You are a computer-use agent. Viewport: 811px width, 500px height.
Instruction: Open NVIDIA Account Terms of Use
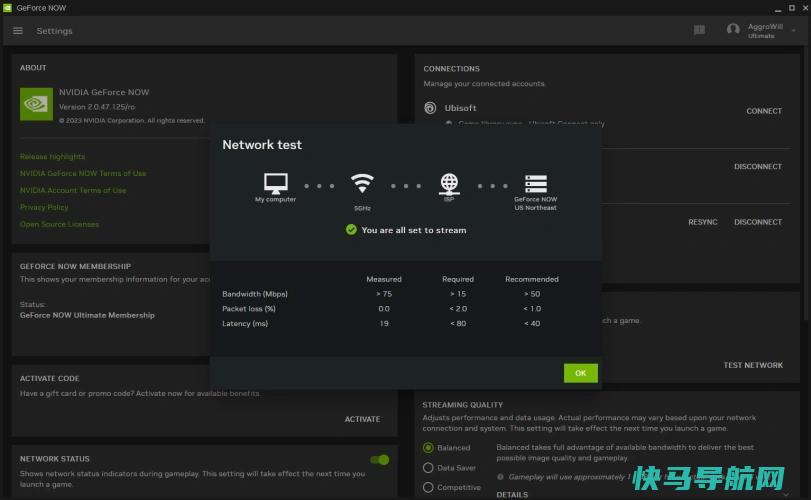coord(73,190)
